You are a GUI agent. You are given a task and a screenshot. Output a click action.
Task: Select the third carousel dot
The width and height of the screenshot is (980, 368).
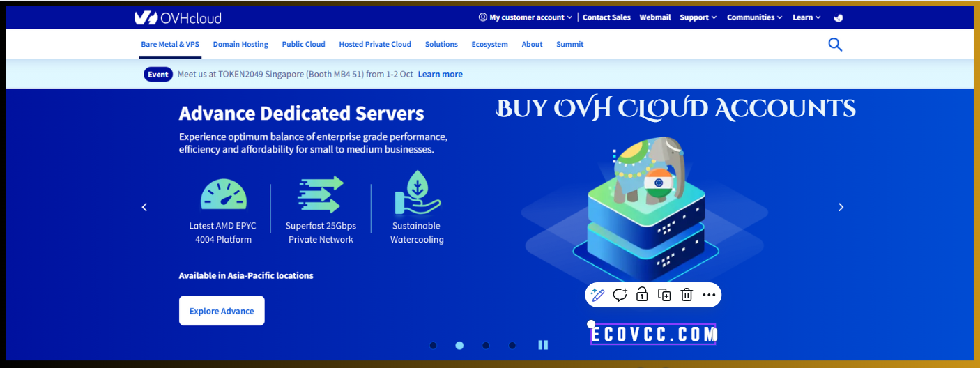point(486,345)
